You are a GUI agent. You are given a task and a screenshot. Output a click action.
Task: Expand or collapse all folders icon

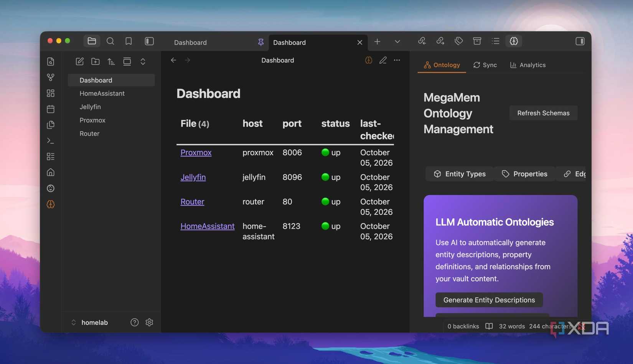pos(143,61)
